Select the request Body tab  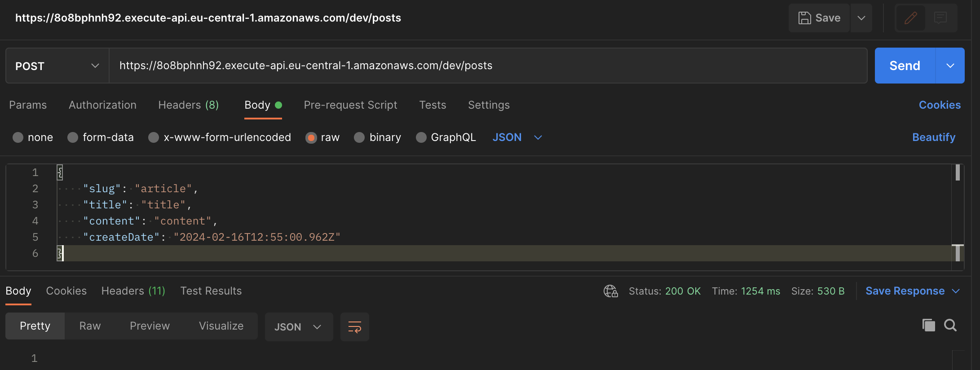[x=263, y=105]
